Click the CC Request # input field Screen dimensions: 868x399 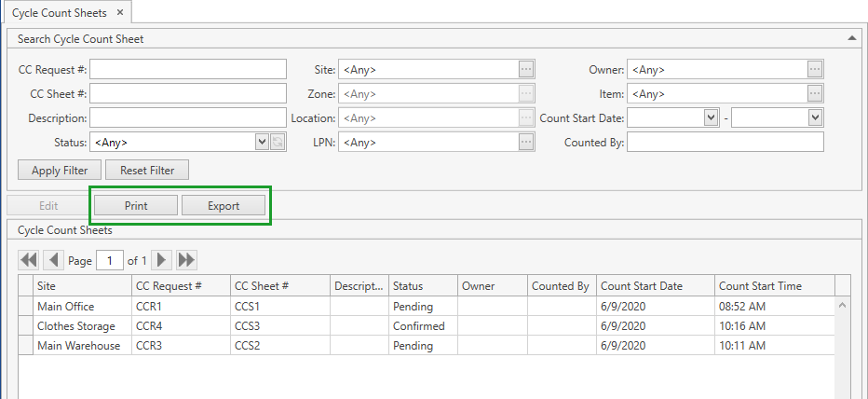point(188,69)
